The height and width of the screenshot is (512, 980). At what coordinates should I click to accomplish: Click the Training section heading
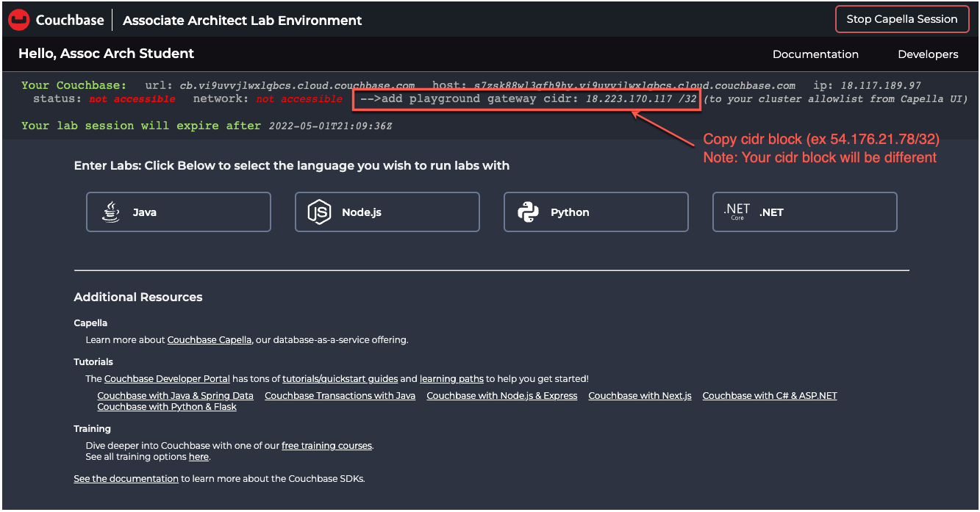pos(92,429)
